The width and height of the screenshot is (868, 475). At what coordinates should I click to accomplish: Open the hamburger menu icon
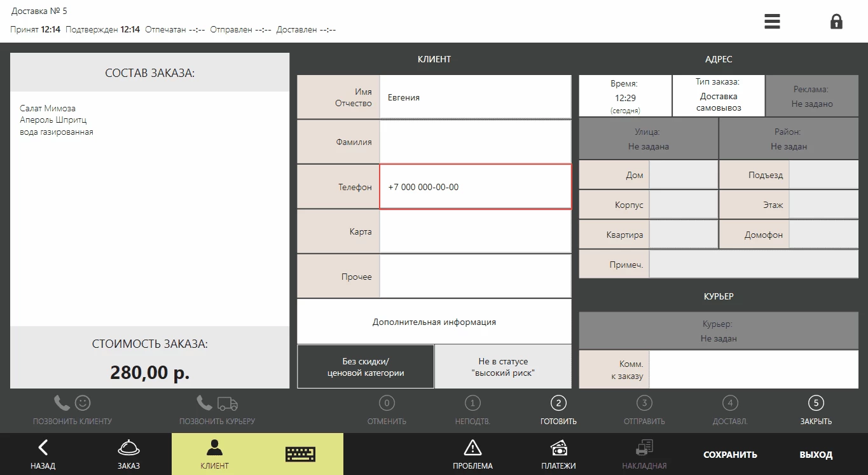pos(772,22)
